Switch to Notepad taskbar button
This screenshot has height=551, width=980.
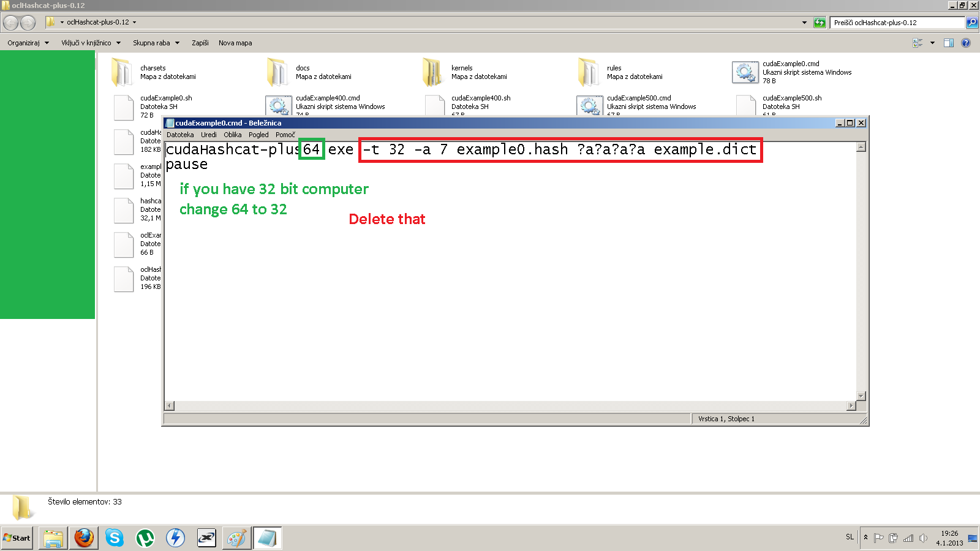pos(268,538)
